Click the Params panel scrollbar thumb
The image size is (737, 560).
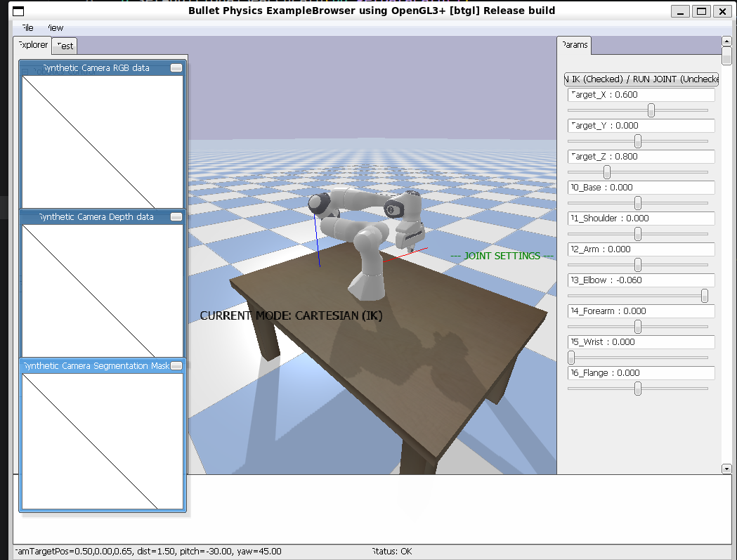(726, 56)
